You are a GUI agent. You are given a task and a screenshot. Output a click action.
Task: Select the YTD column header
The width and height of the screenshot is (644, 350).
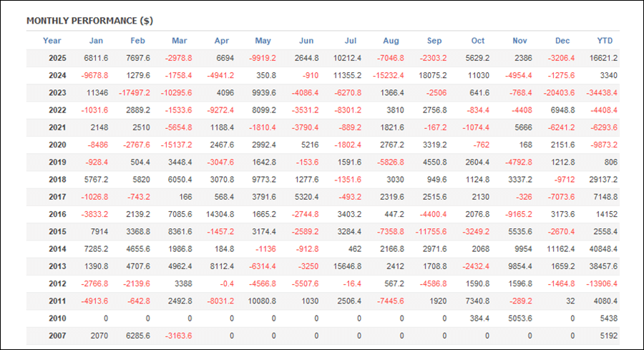click(x=605, y=41)
